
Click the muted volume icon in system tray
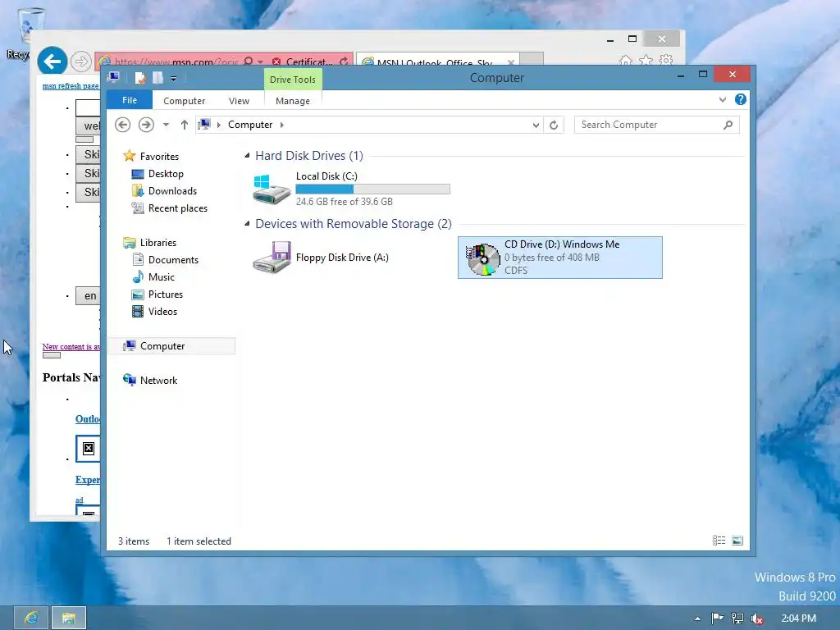coord(757,619)
